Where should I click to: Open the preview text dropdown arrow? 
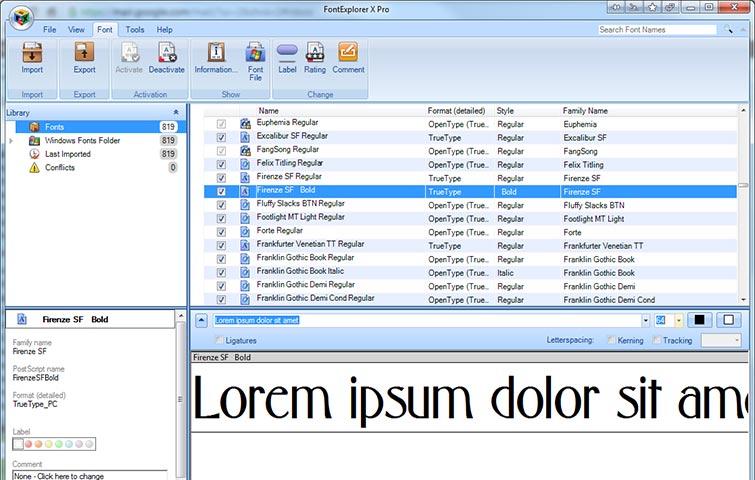tap(645, 320)
